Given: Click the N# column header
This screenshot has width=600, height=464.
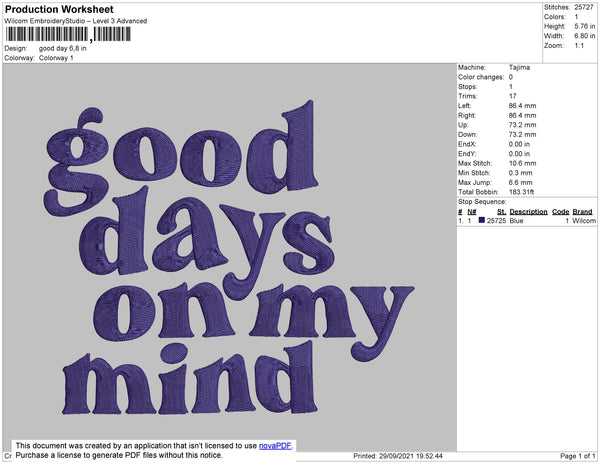Looking at the screenshot, I should point(472,212).
